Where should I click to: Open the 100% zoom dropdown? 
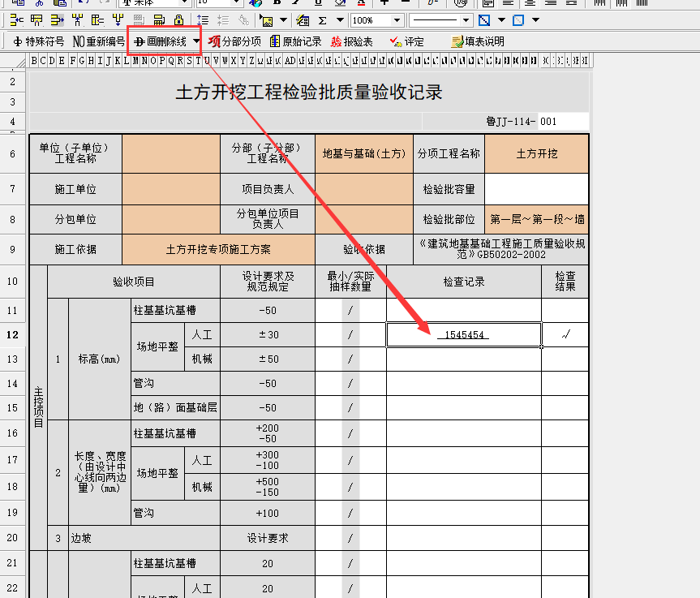tap(397, 20)
